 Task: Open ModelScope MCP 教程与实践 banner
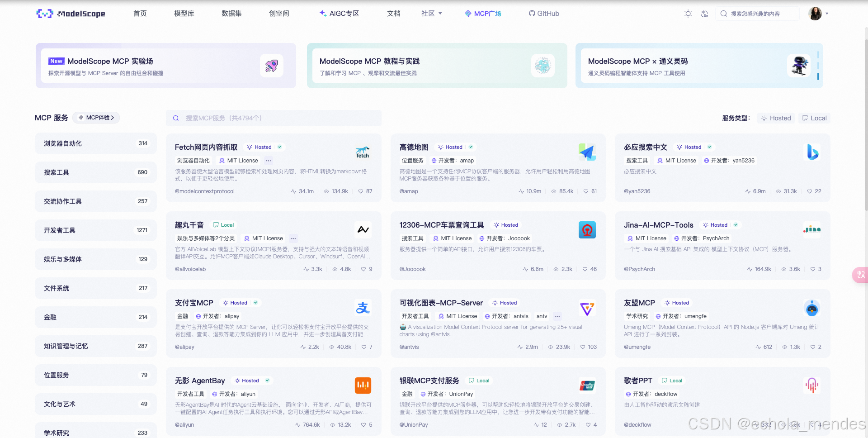tap(437, 66)
